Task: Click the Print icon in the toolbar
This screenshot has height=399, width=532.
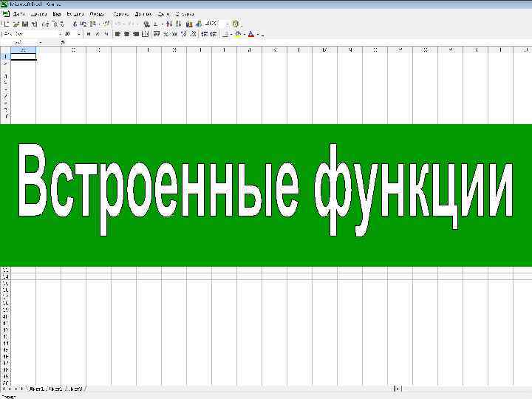Action: pos(45,24)
